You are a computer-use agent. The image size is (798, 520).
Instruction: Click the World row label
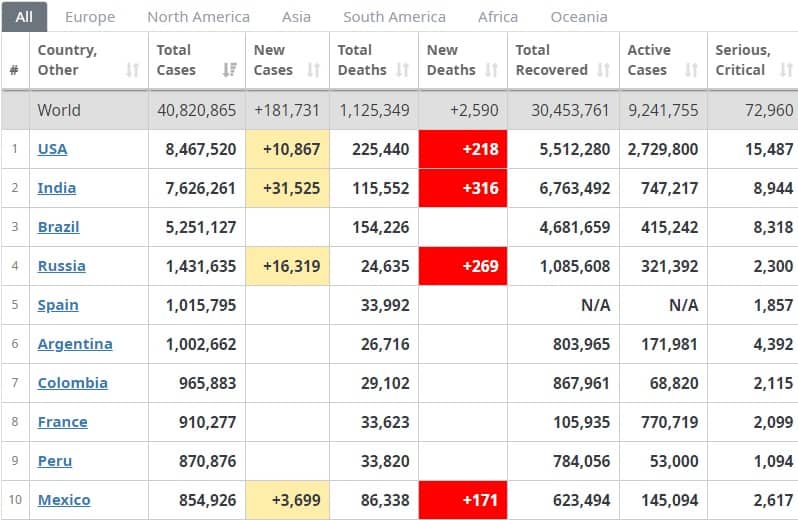tap(59, 110)
